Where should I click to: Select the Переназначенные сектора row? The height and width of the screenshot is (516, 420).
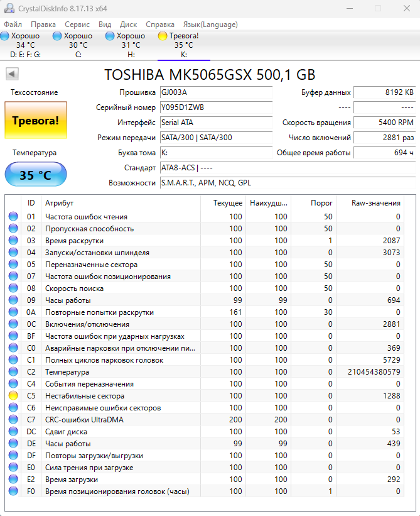tap(205, 264)
